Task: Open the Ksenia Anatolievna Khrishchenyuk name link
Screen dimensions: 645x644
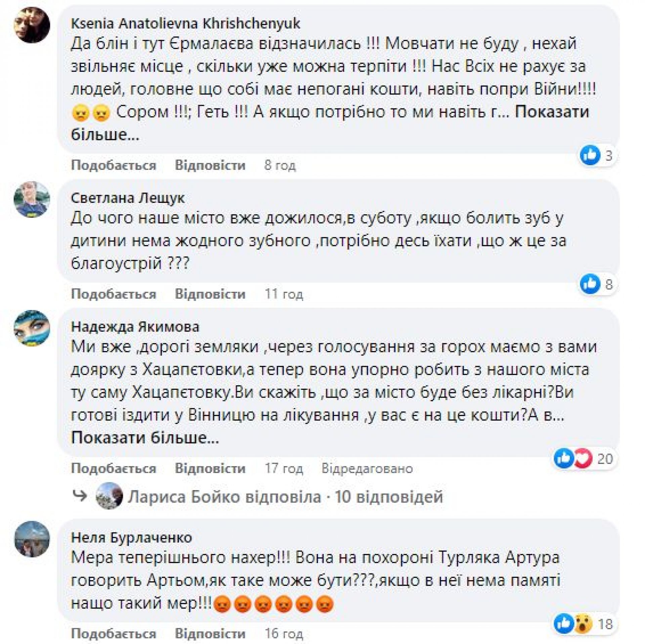Action: click(x=185, y=24)
